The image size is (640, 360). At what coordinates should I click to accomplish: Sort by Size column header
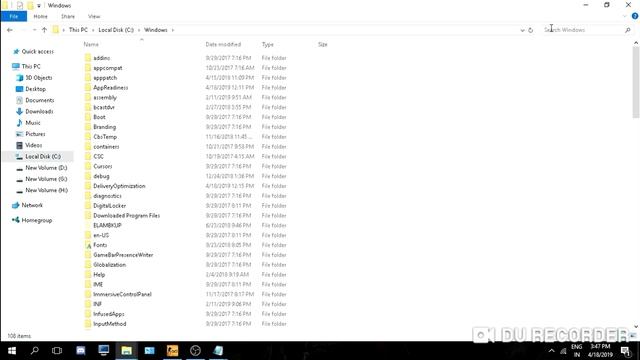pos(322,44)
